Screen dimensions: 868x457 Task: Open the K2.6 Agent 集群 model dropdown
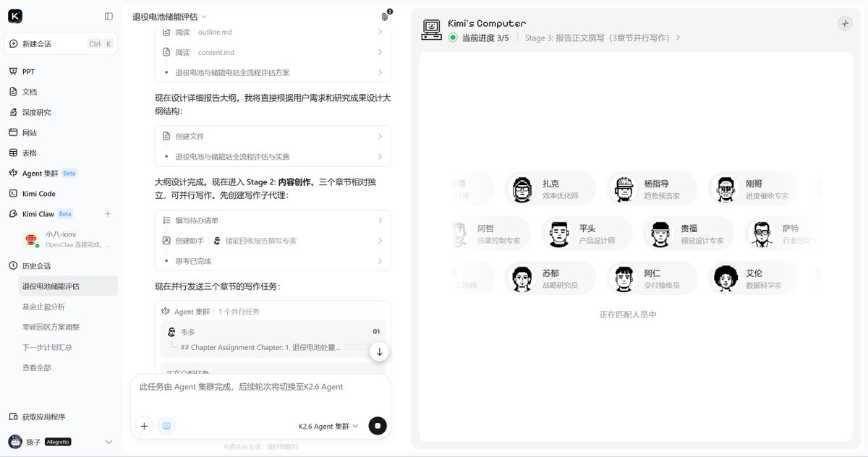pyautogui.click(x=328, y=426)
